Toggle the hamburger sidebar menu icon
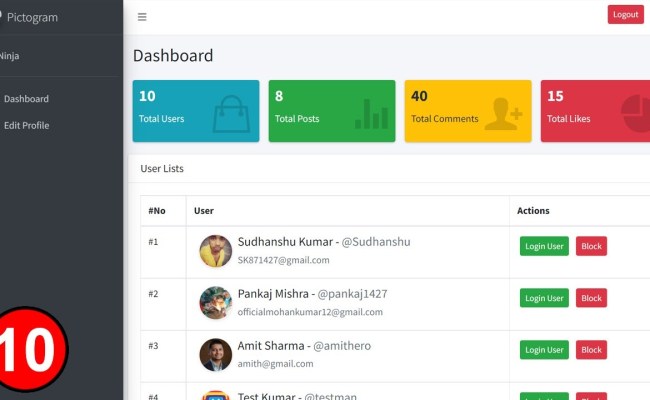Viewport: 650px width, 400px height. [x=142, y=17]
